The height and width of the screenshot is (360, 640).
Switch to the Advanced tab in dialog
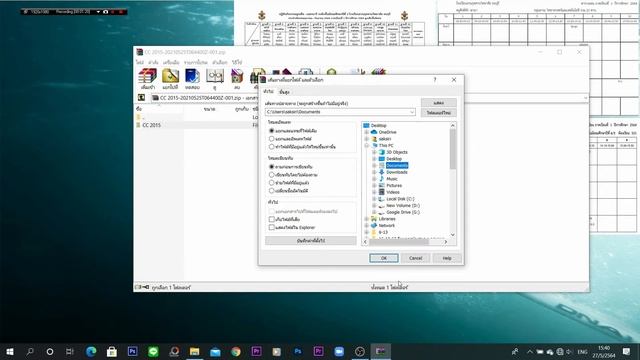pyautogui.click(x=284, y=92)
